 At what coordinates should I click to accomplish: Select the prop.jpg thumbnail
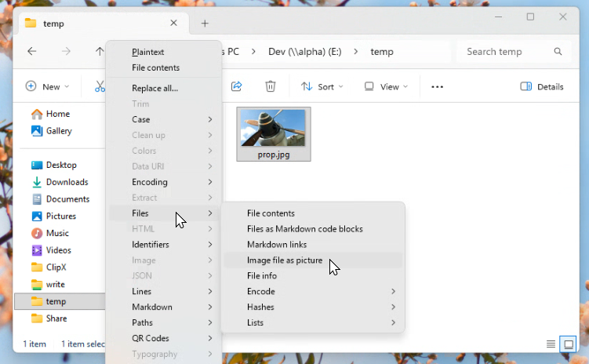(x=274, y=134)
